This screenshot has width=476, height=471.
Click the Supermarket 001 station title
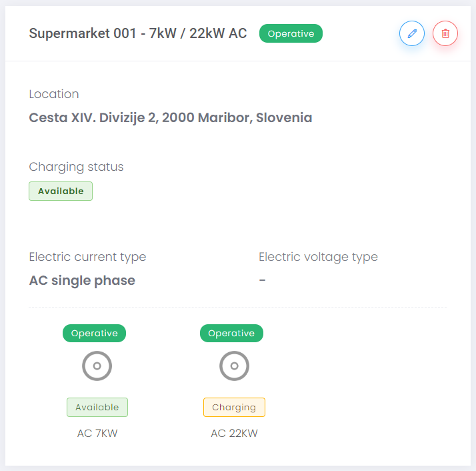[x=138, y=33]
